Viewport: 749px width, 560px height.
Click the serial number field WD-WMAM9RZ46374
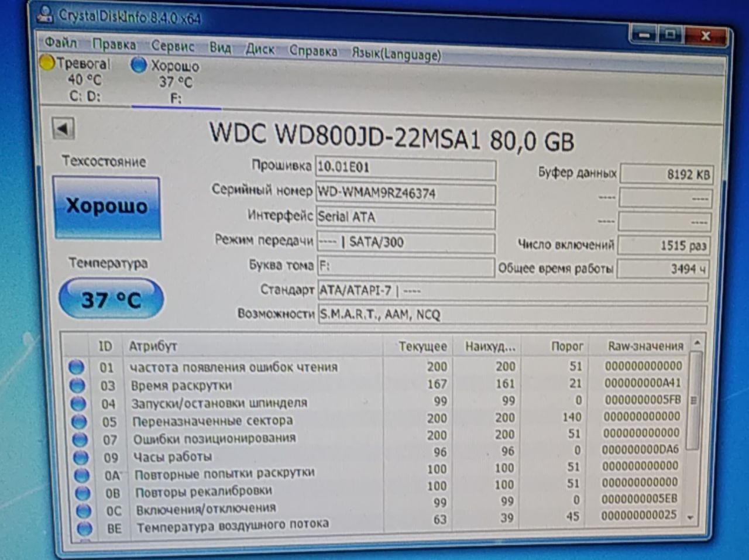point(406,194)
